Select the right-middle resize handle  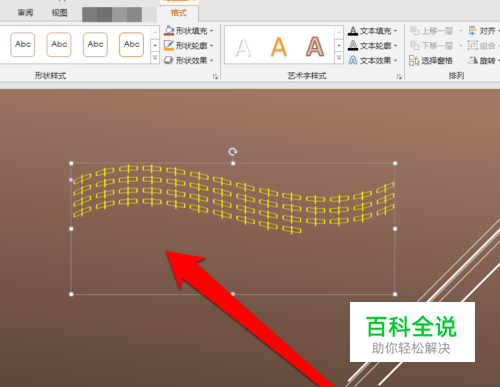(x=395, y=229)
